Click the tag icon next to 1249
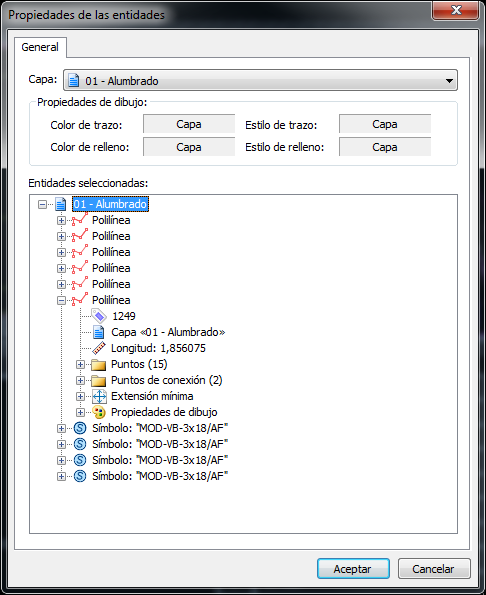 tap(99, 316)
